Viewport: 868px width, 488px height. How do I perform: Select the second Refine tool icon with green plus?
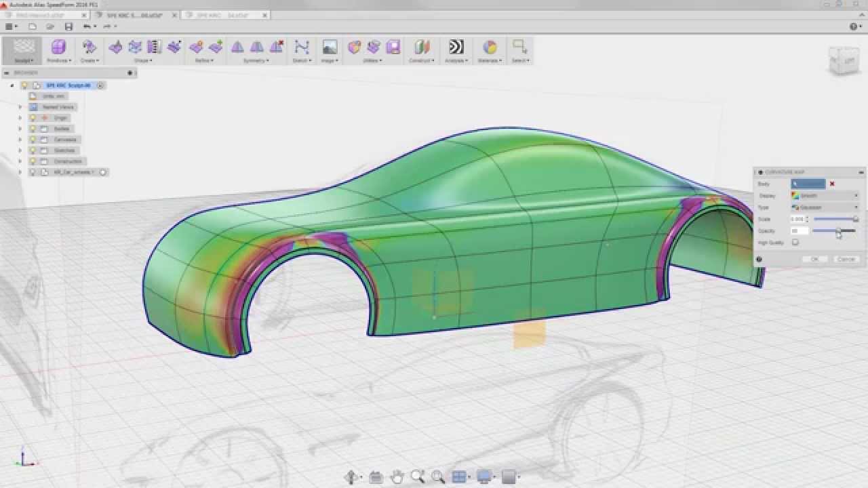click(x=216, y=47)
